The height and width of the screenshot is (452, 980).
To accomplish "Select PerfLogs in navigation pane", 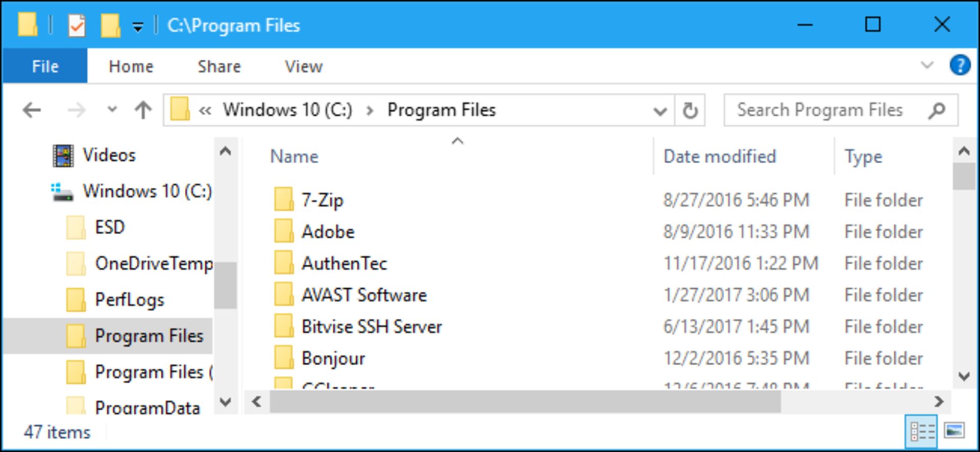I will (x=130, y=300).
